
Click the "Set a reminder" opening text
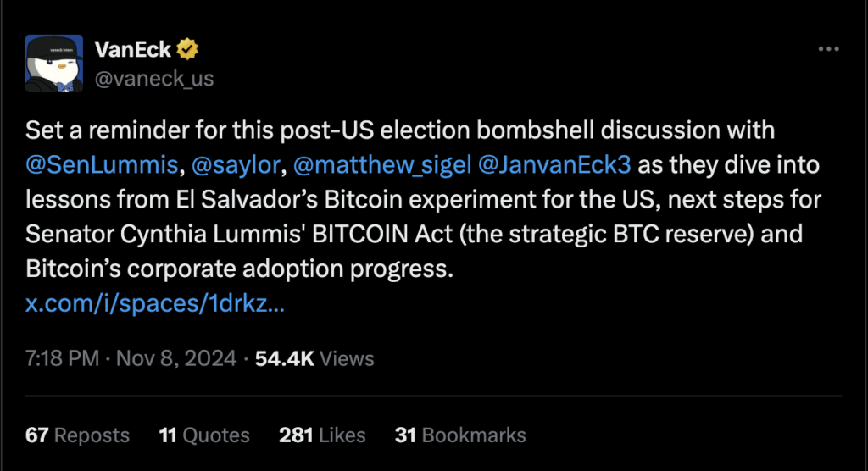(93, 131)
